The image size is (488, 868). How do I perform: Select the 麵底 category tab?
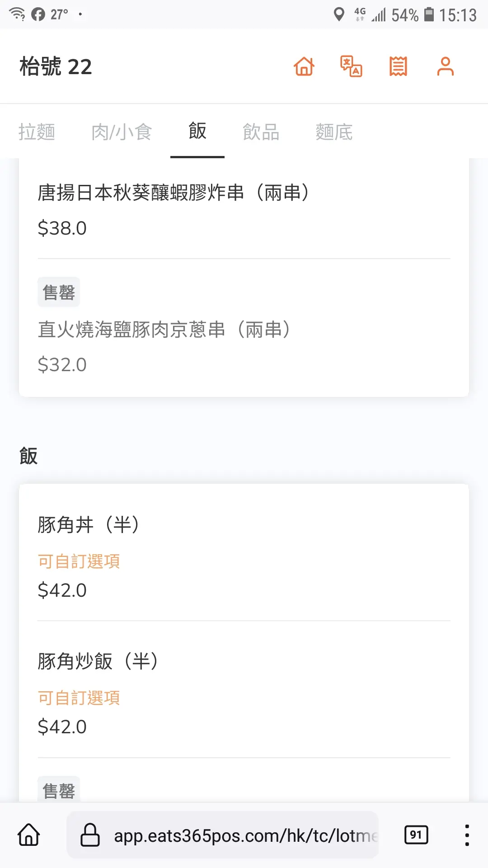pos(334,132)
